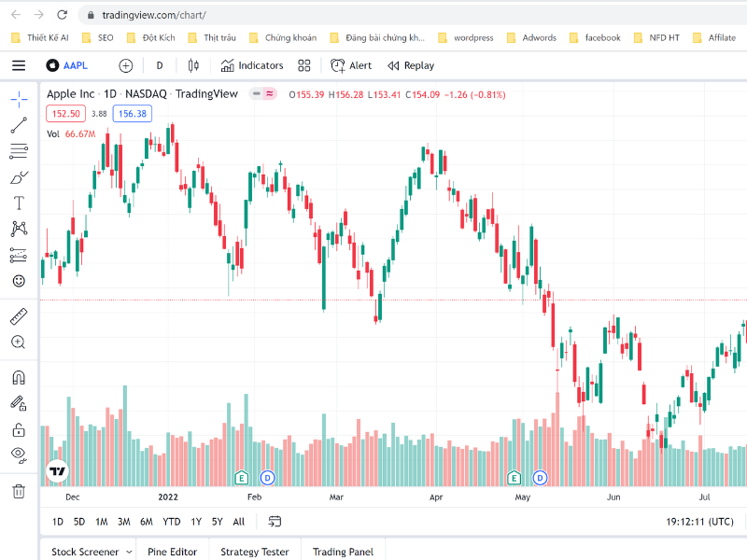Toggle the legend status indicator pill
747x560 pixels.
(262, 94)
